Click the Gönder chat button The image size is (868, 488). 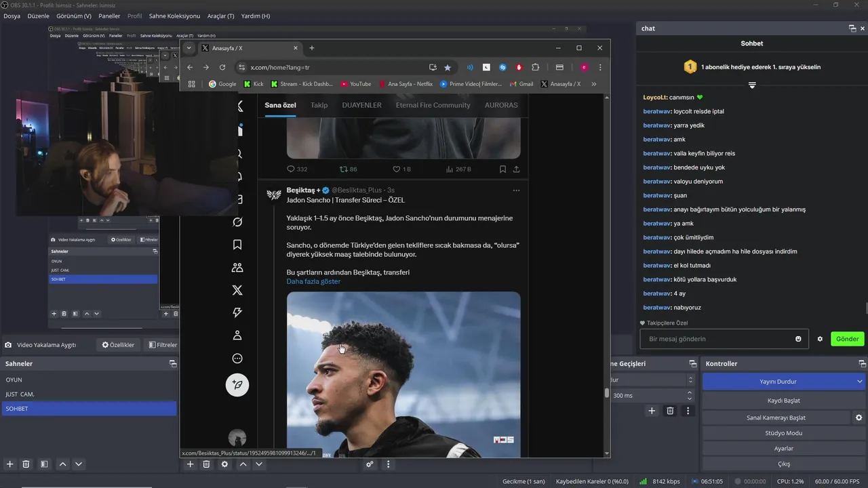click(x=848, y=339)
